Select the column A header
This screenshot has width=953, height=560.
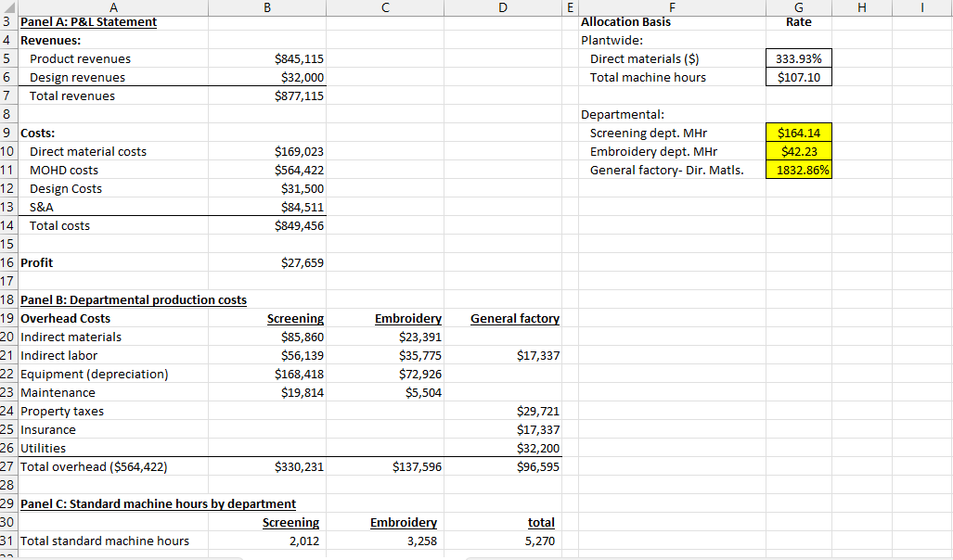click(113, 7)
